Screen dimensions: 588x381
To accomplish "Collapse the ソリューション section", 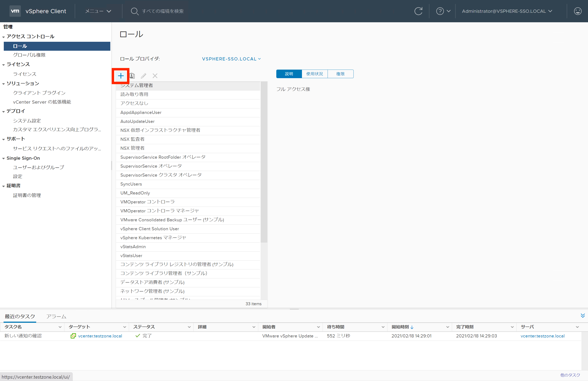I will coord(3,84).
